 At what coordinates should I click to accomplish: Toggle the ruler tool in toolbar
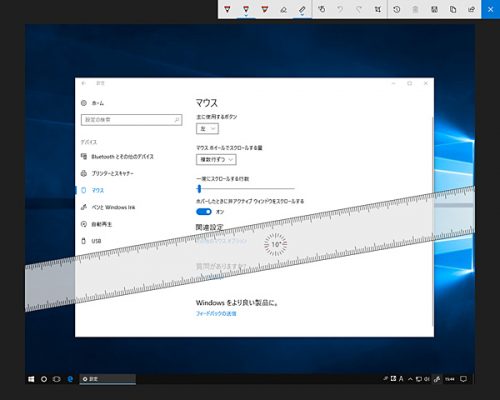coord(302,9)
